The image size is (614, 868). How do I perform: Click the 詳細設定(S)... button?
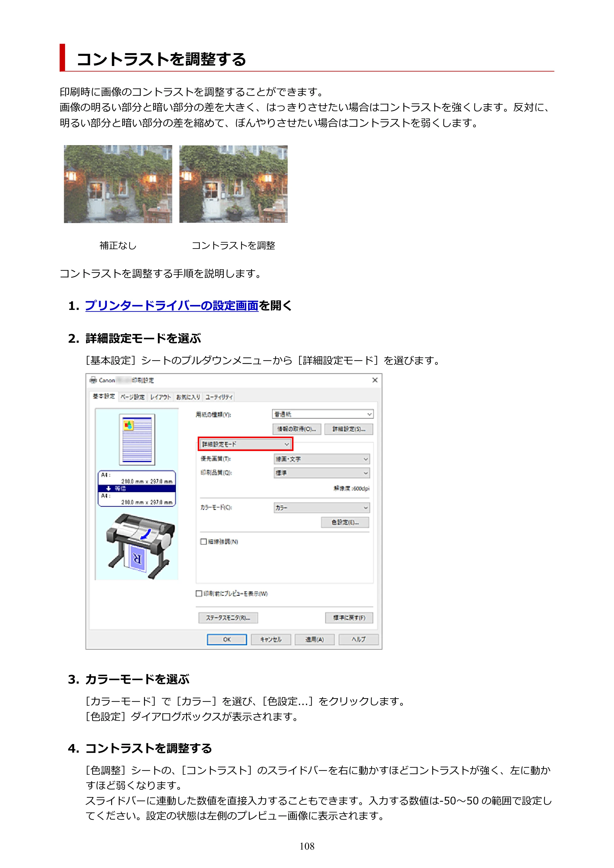(349, 429)
